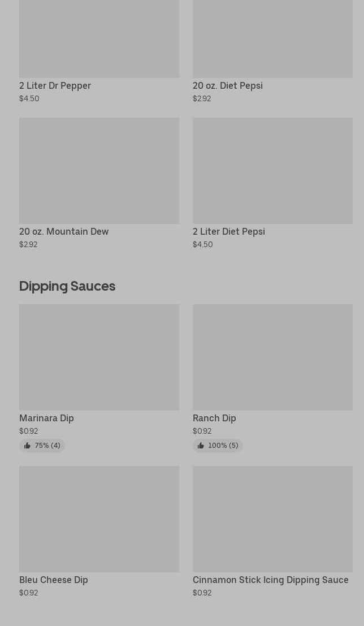Click the Marinara Dip image
364x626 pixels.
(x=99, y=357)
